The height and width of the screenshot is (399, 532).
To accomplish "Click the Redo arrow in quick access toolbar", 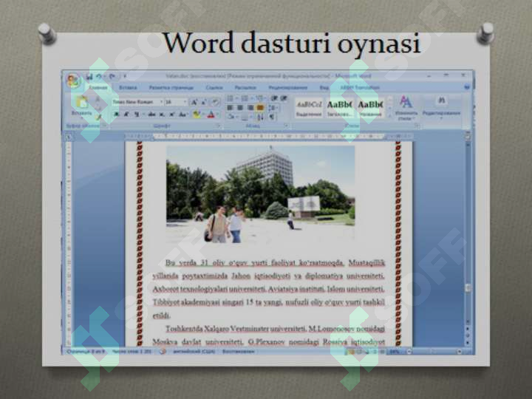I will [112, 77].
